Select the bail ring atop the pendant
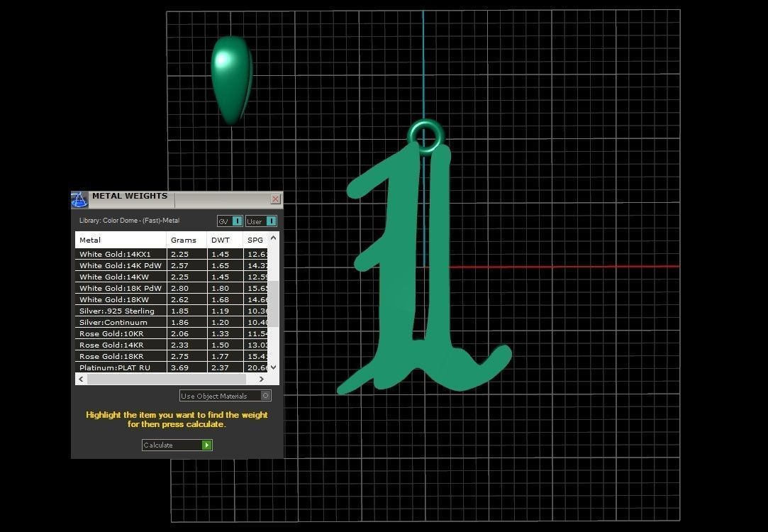 tap(426, 136)
